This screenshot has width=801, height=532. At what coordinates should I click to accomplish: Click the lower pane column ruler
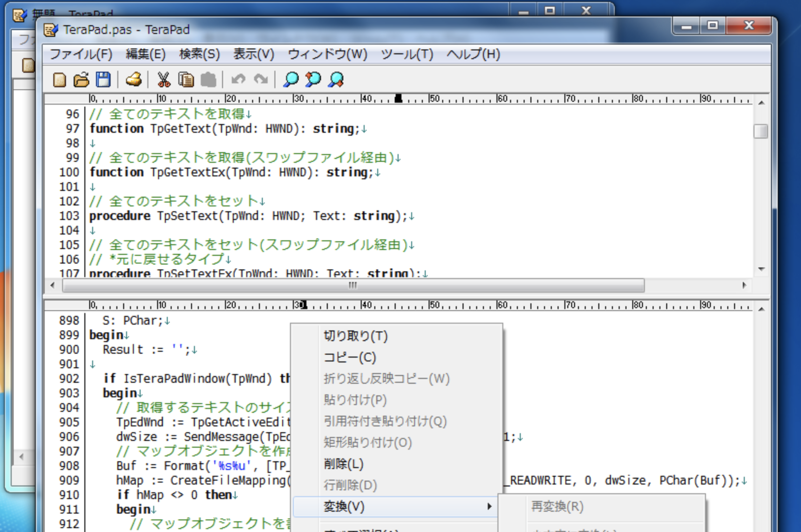(x=398, y=305)
